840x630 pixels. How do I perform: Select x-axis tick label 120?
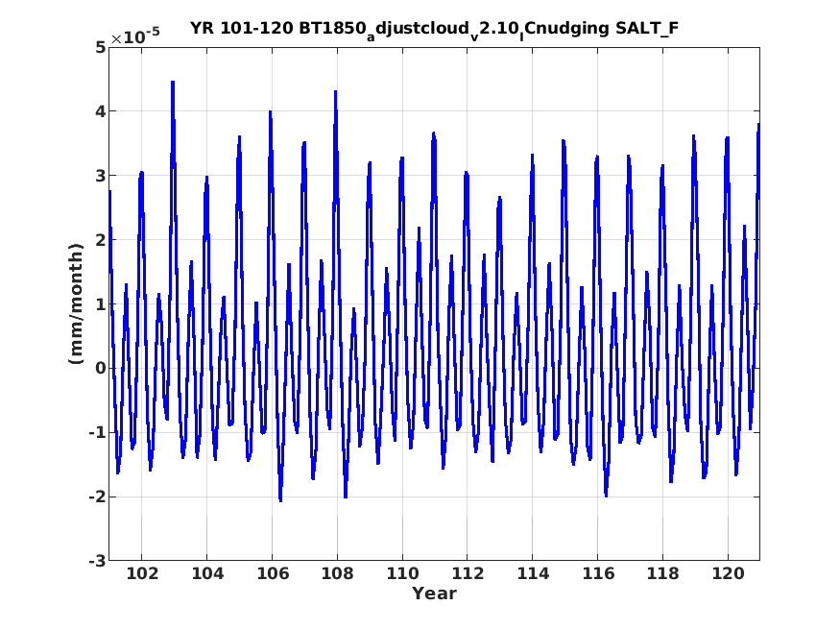(728, 573)
